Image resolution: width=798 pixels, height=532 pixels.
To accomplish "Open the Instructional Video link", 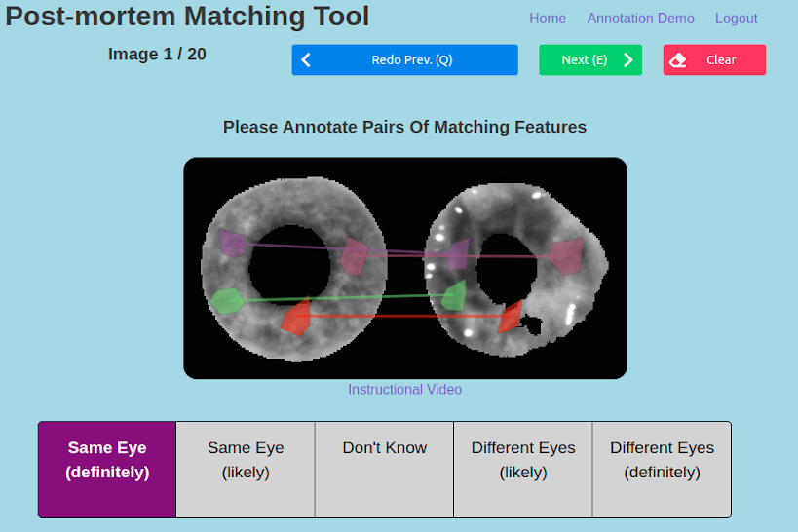I will click(x=405, y=390).
